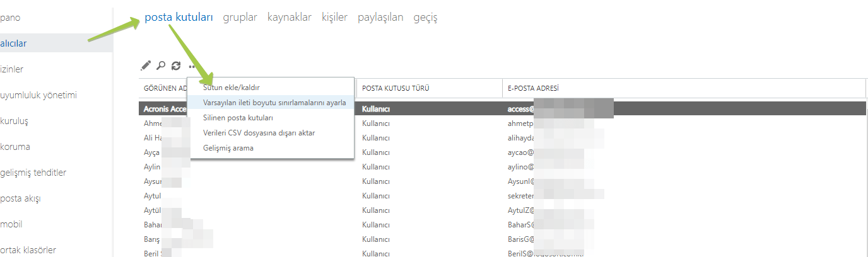The width and height of the screenshot is (868, 257).
Task: Click the email starting with aylino@
Action: pos(521,167)
